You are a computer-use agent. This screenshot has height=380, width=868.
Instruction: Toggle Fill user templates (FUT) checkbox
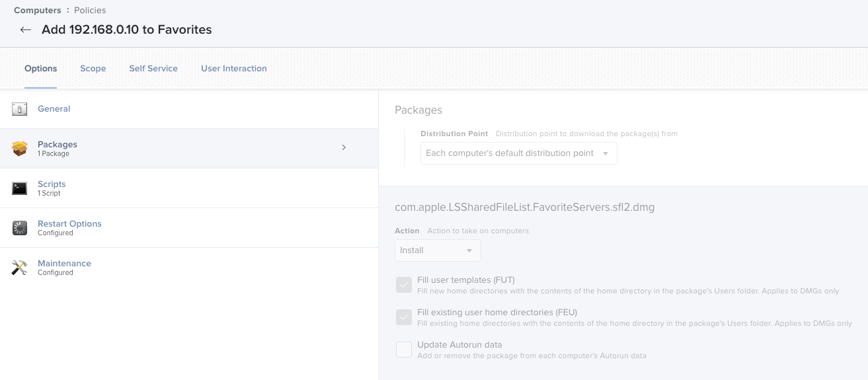coord(404,285)
